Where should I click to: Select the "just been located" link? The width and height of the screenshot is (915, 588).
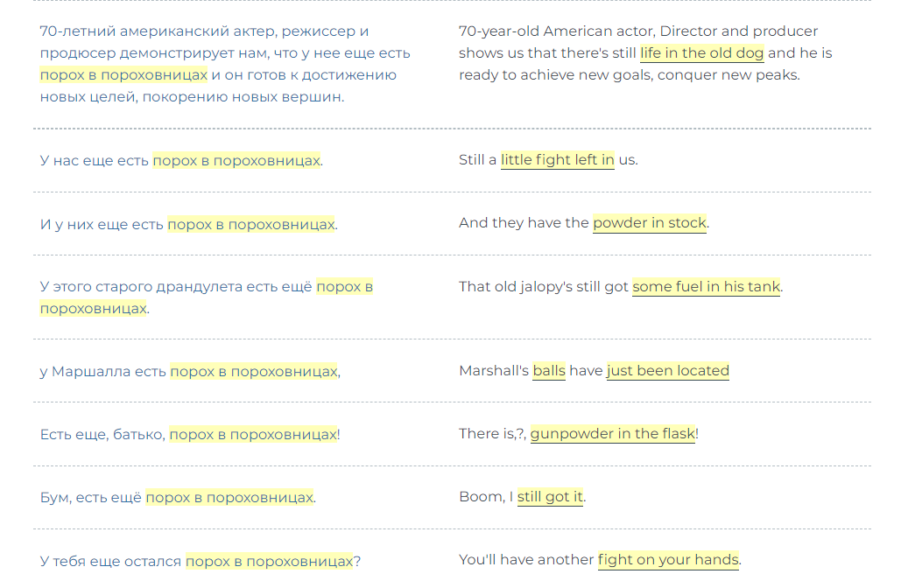[667, 371]
